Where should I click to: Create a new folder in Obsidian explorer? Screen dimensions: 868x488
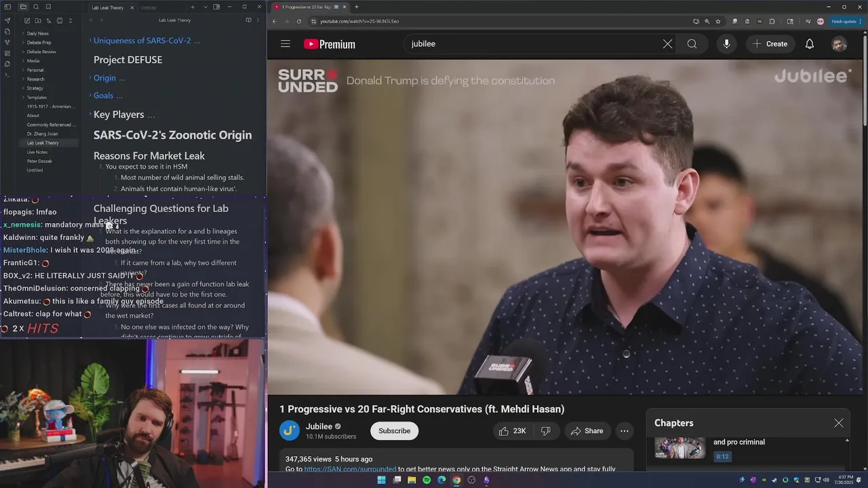(x=38, y=21)
